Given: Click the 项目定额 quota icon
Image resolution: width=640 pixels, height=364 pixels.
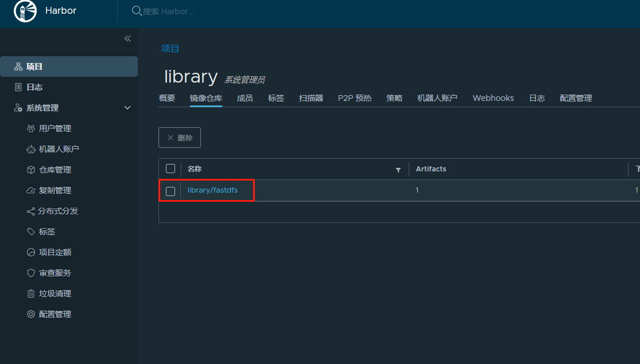Looking at the screenshot, I should point(31,252).
